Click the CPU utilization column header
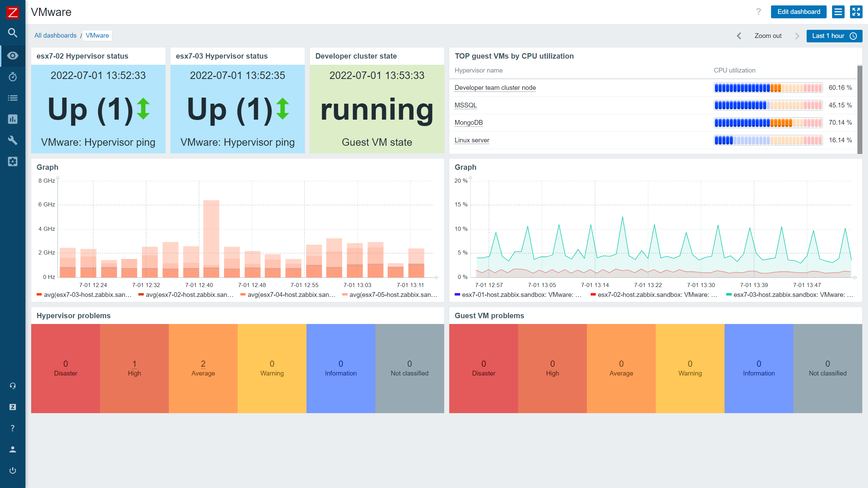The height and width of the screenshot is (488, 868). [x=734, y=70]
